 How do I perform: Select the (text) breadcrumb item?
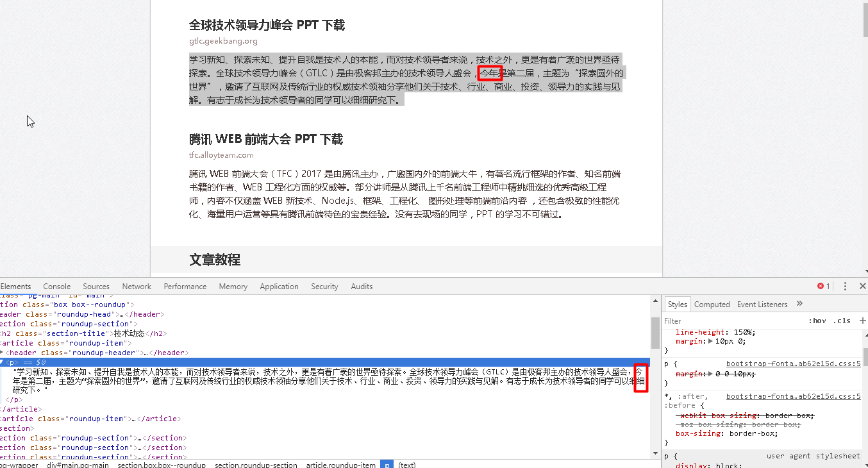407,465
